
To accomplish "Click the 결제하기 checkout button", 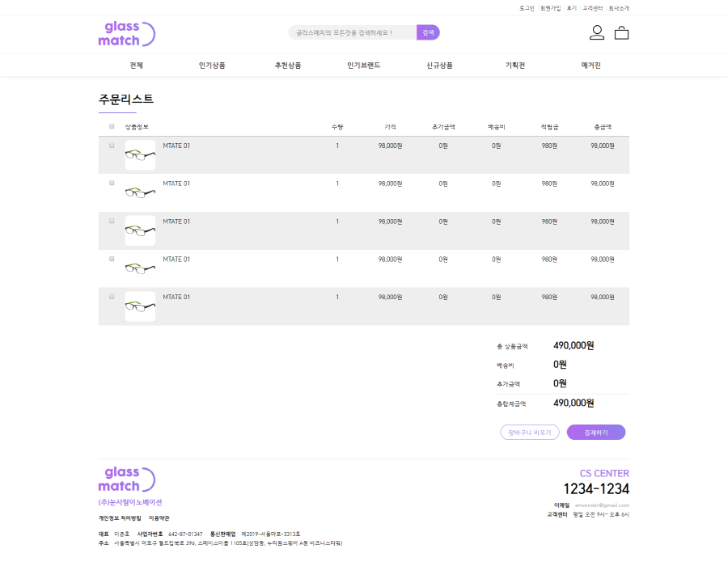I will click(x=595, y=433).
